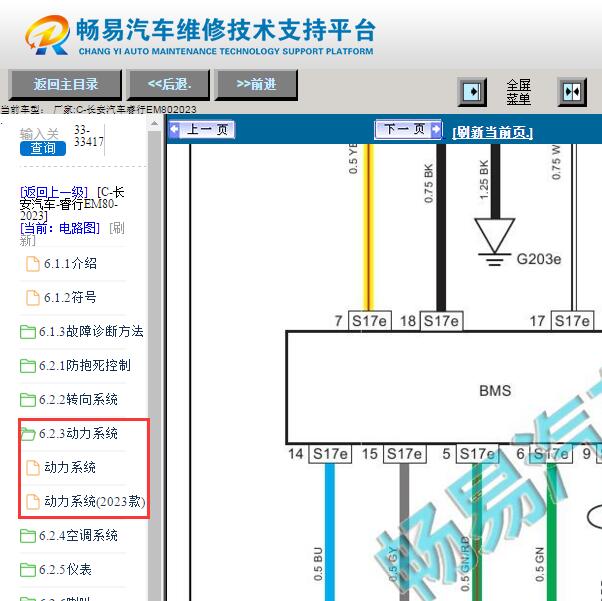Click folder icon of 6.2.4空调系统
Screen dimensions: 602x601
click(28, 536)
